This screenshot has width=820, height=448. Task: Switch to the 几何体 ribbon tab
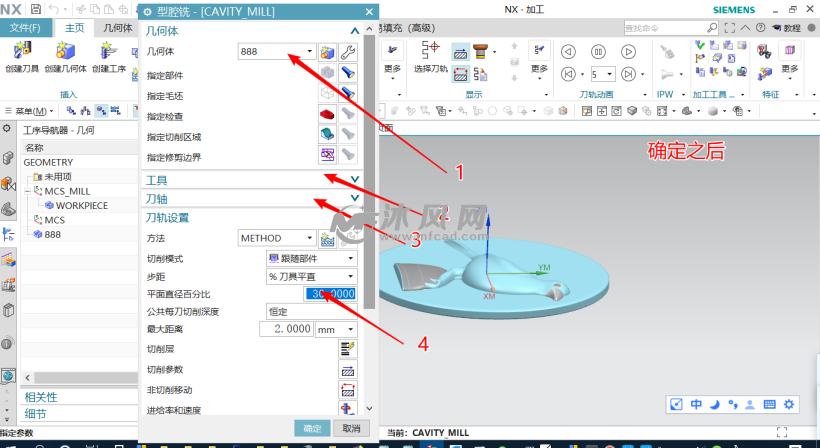click(x=118, y=28)
